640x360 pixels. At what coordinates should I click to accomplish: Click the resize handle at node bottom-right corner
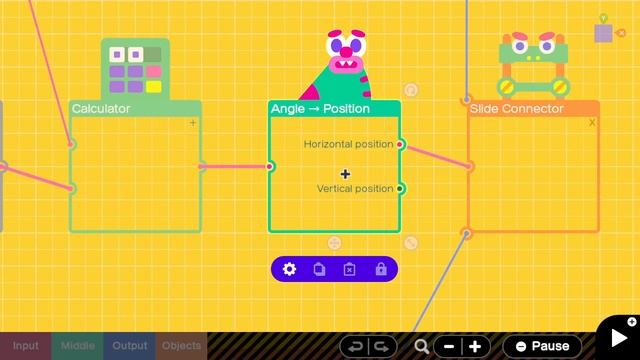411,243
